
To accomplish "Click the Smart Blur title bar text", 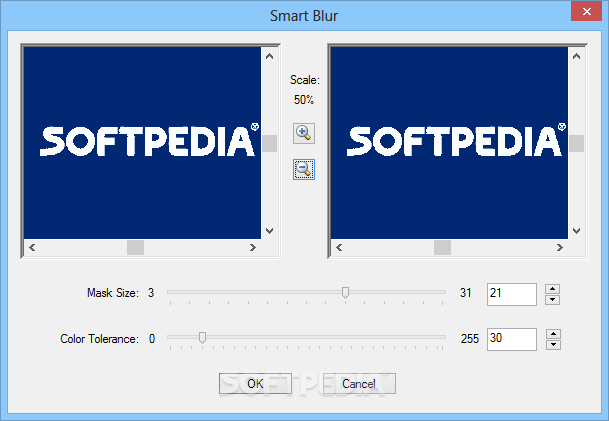I will [304, 16].
